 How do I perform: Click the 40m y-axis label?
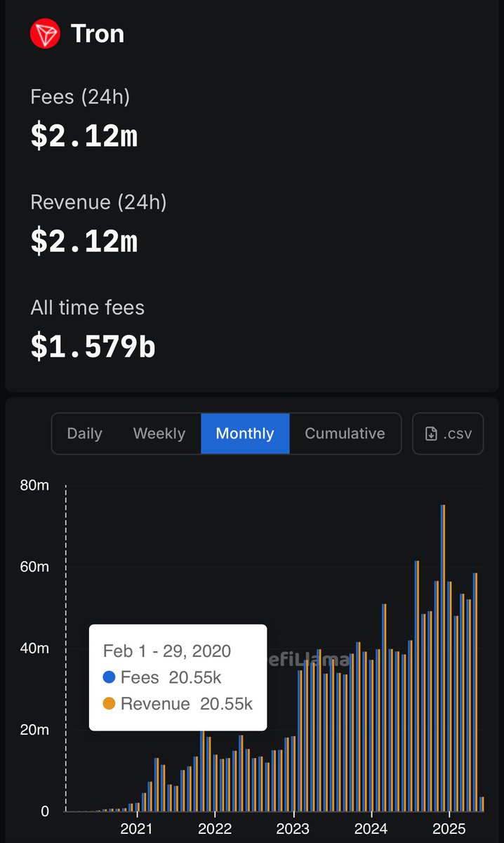[x=34, y=648]
